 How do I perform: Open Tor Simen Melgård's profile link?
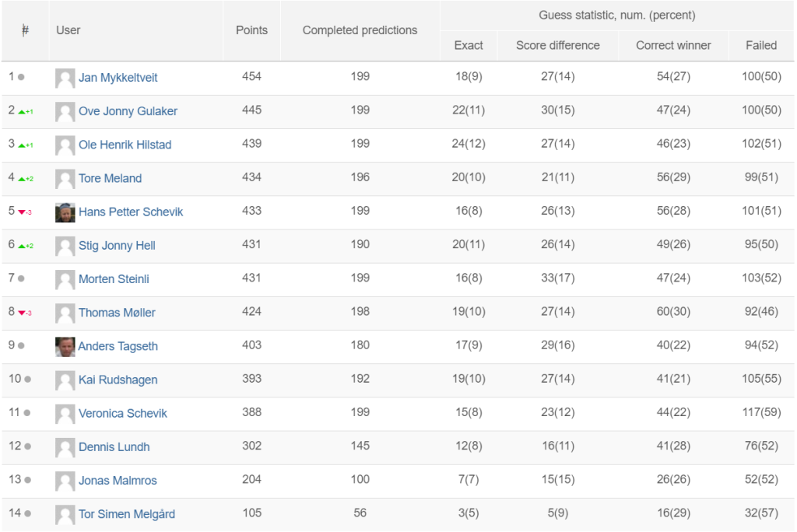(126, 514)
